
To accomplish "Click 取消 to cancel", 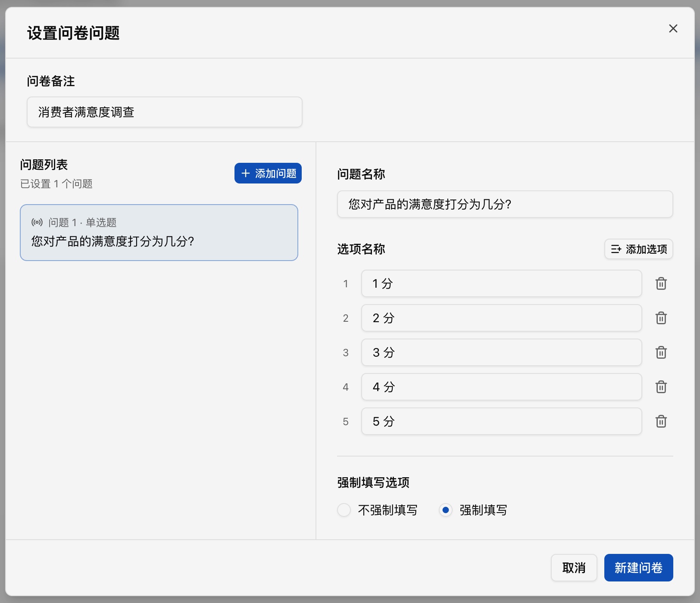I will coord(574,568).
